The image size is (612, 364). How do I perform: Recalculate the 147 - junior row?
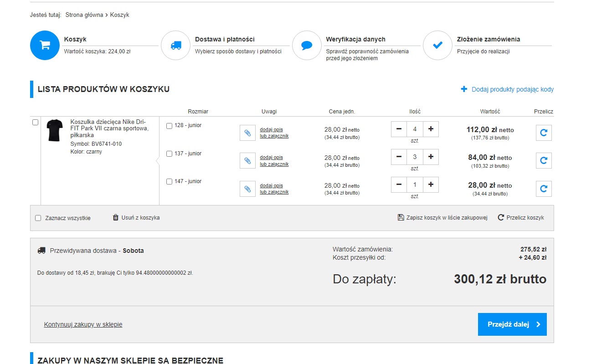(x=543, y=189)
